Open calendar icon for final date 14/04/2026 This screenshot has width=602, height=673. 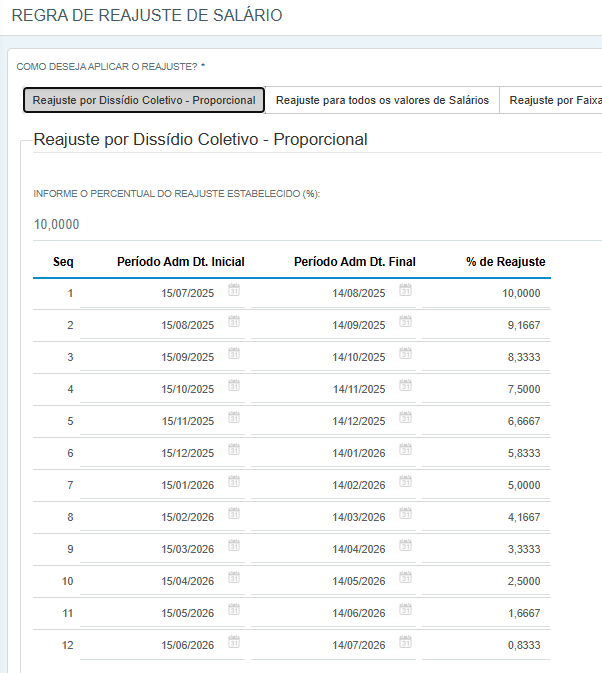click(x=405, y=546)
